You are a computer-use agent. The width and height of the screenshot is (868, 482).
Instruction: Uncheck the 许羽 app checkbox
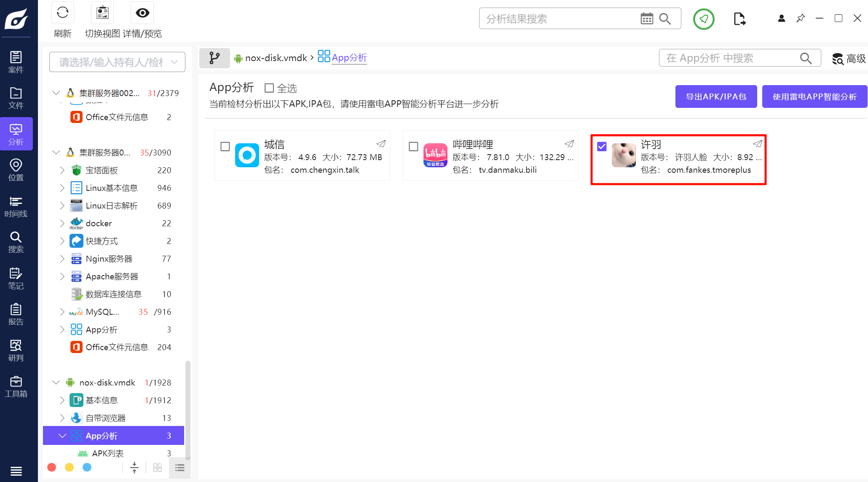pos(602,146)
